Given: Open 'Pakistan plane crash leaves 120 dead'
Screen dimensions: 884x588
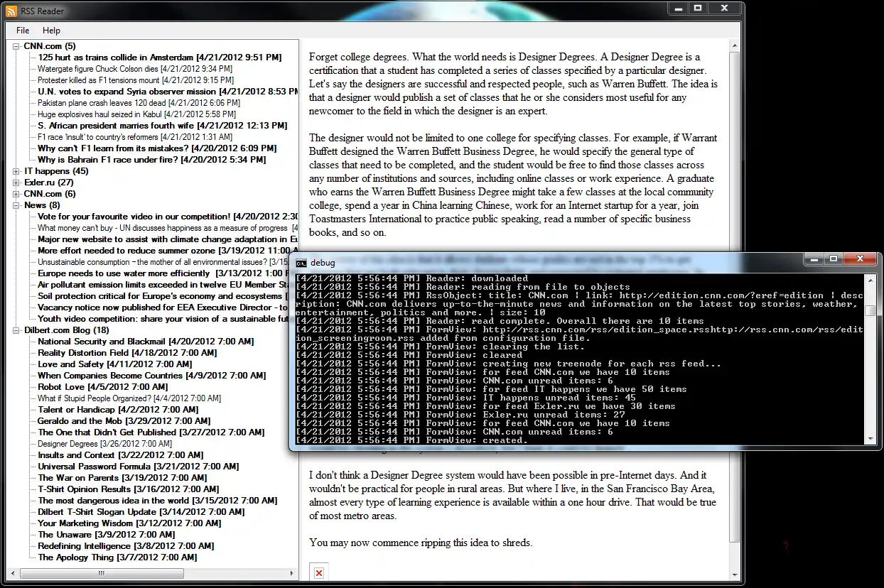Looking at the screenshot, I should (x=139, y=103).
